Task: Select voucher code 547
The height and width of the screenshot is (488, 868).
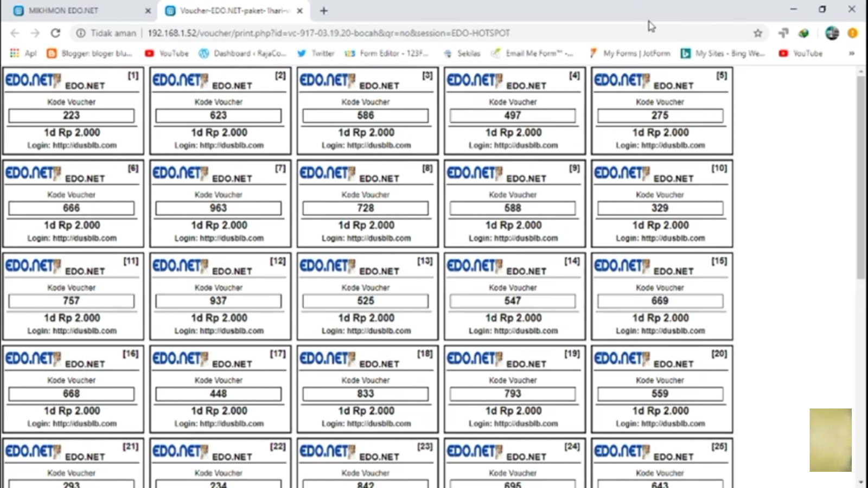Action: click(513, 301)
